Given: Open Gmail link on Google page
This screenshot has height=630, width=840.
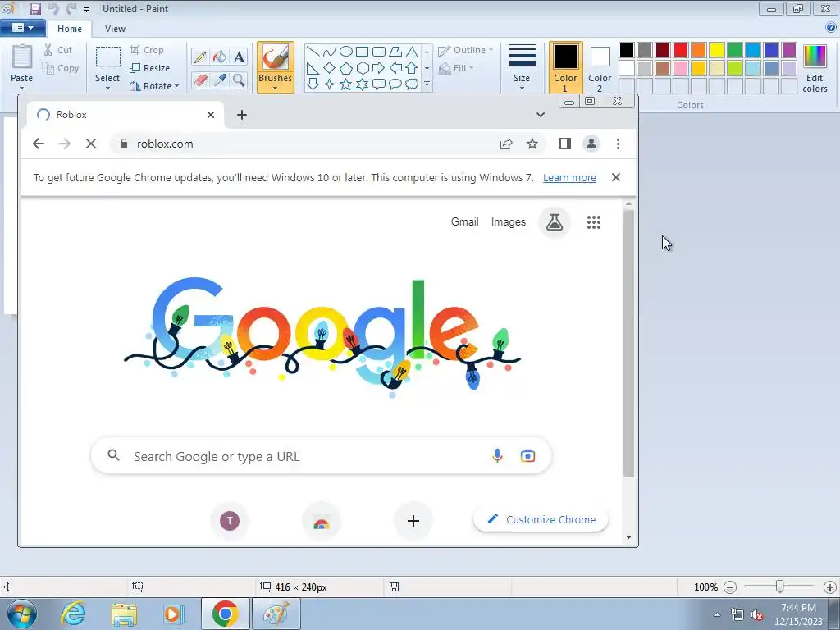Looking at the screenshot, I should click(x=464, y=221).
